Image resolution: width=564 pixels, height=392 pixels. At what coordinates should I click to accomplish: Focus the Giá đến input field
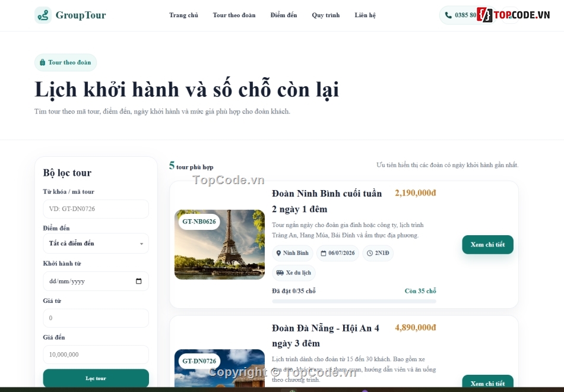click(96, 355)
